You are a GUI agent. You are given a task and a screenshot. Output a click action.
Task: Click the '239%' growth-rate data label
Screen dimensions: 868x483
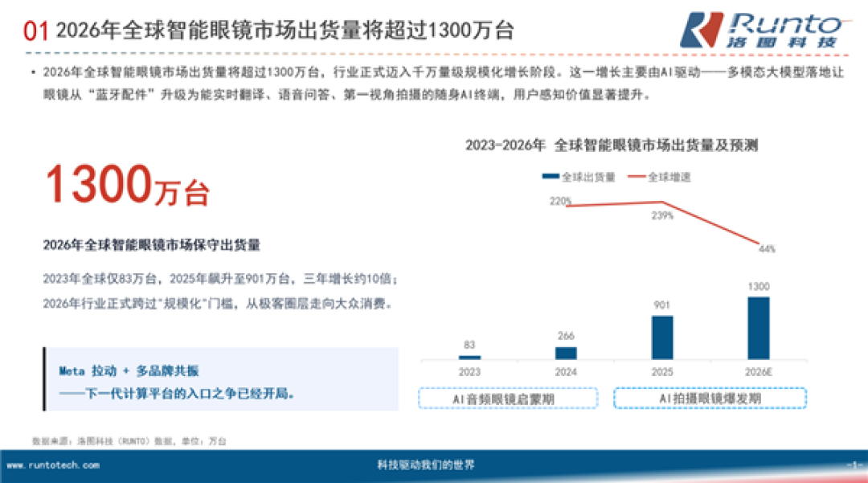(662, 215)
